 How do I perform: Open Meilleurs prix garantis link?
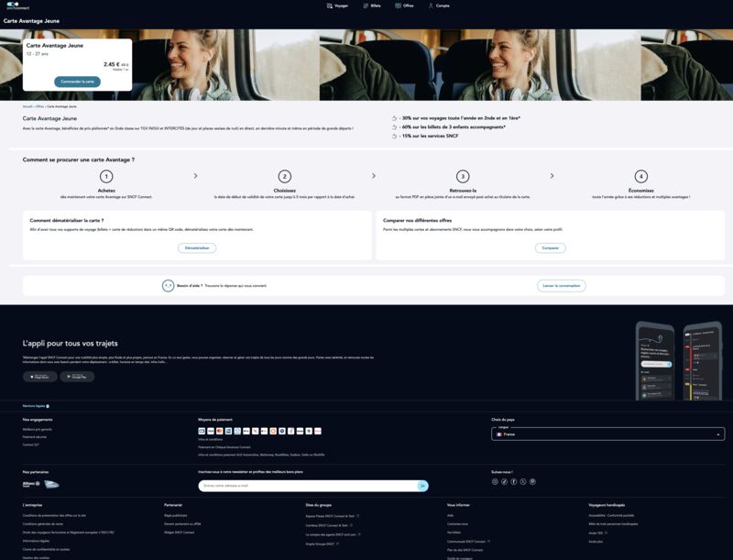pos(38,429)
